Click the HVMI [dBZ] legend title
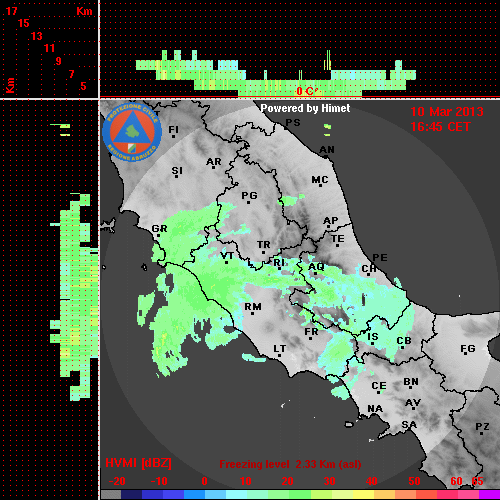The width and height of the screenshot is (500, 500). coord(138,463)
